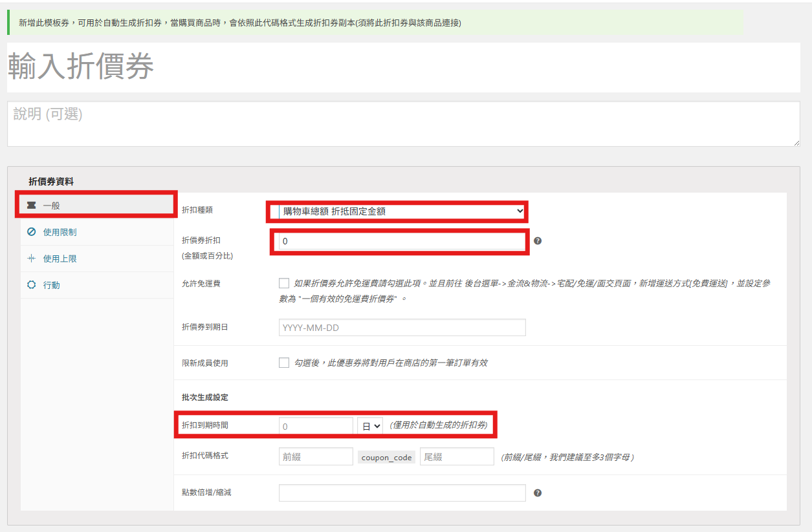Open the 折扣種類 dropdown
The image size is (812, 532).
(401, 211)
